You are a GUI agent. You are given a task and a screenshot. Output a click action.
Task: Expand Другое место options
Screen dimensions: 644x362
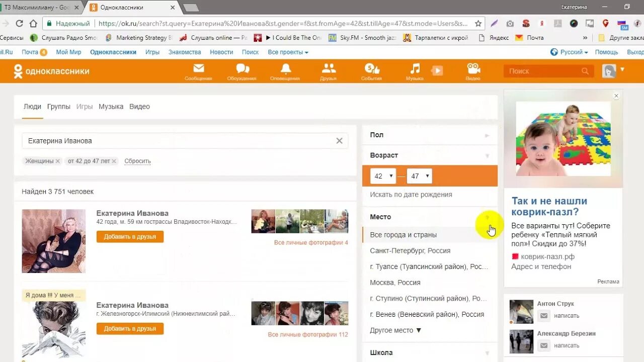click(x=395, y=330)
